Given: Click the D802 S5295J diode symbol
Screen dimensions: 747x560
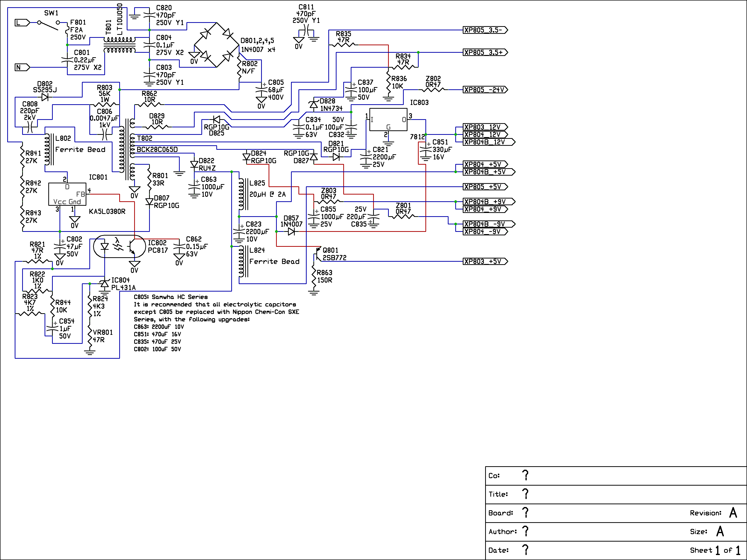Looking at the screenshot, I should click(45, 97).
